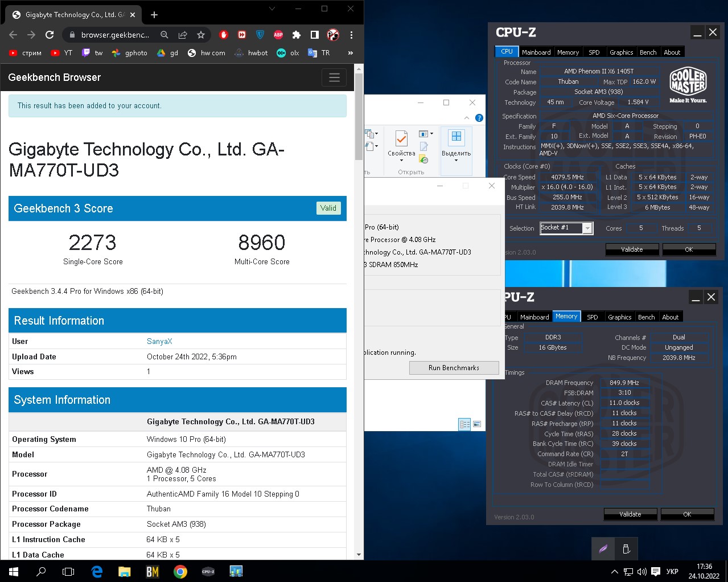Viewport: 728px width, 582px height.
Task: Open SPD tab in lower CPU-Z window
Action: coord(593,317)
